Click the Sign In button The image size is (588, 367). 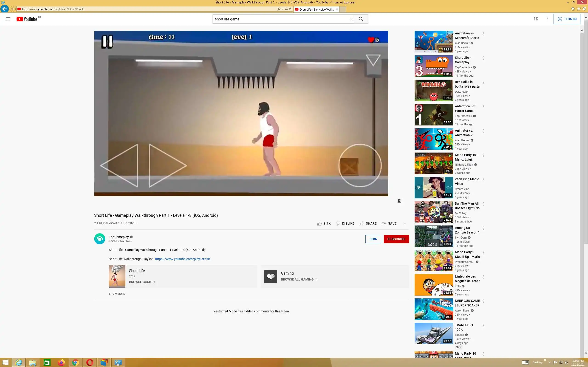(x=567, y=19)
